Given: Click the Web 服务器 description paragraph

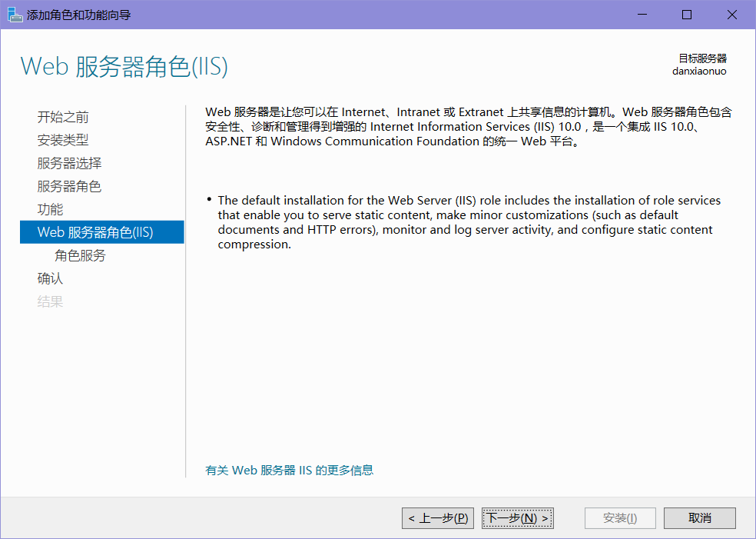Looking at the screenshot, I should [469, 126].
